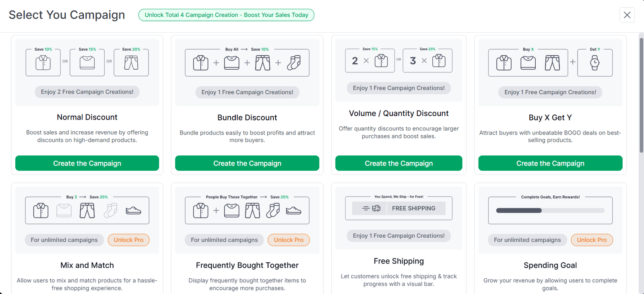Click the Spending Goal progress bar
This screenshot has width=644, height=294.
pos(550,210)
